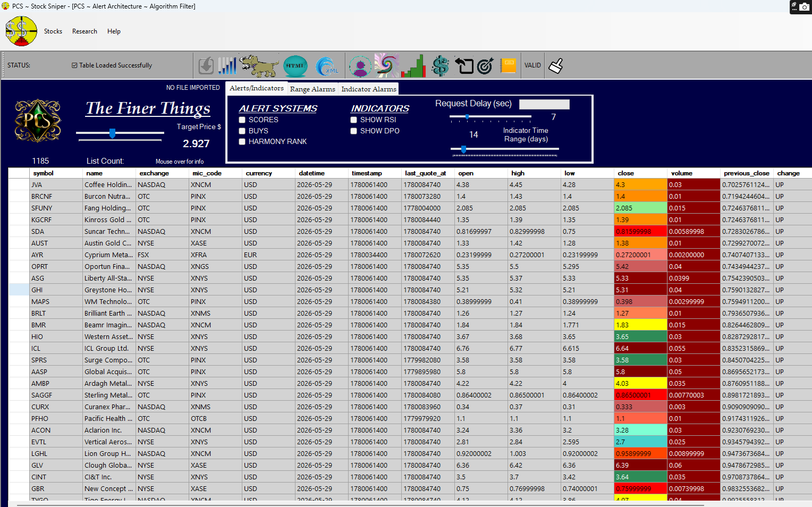812x507 pixels.
Task: Click the Indicator Time Range slider handle
Action: pyautogui.click(x=463, y=149)
